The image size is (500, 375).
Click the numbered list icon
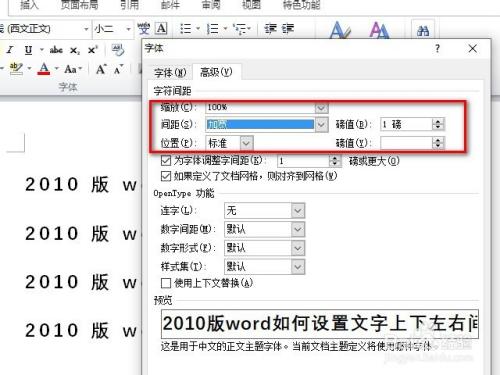(x=212, y=29)
